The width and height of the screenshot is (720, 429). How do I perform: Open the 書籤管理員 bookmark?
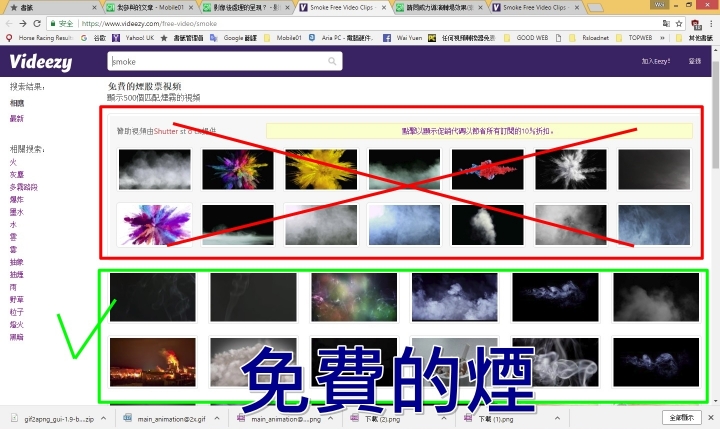[182, 38]
